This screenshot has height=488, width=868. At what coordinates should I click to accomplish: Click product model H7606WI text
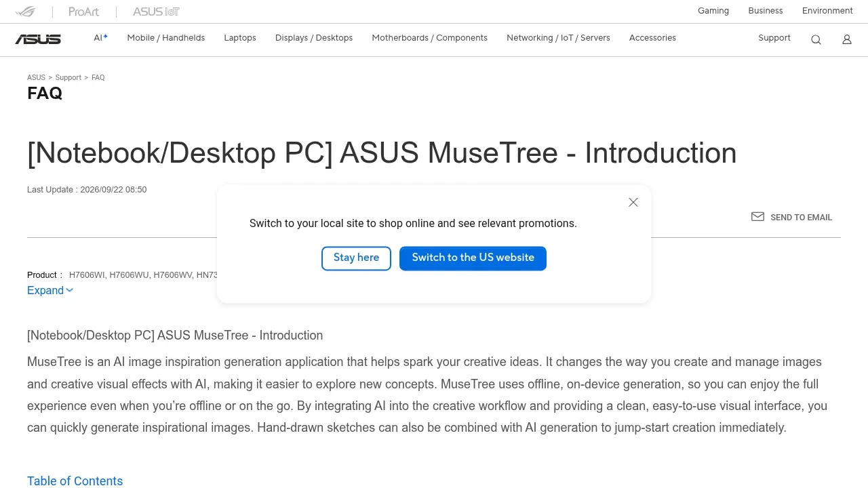point(87,275)
